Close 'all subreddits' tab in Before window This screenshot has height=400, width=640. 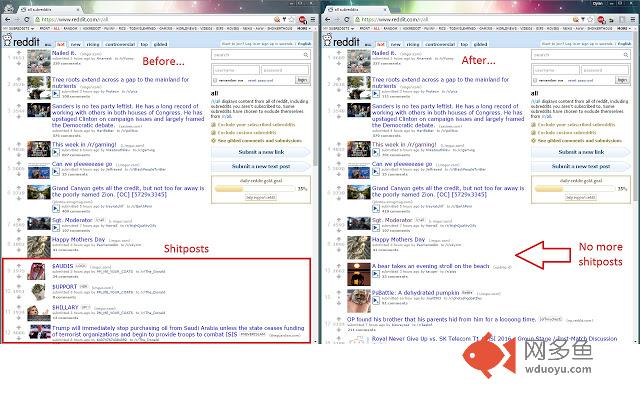(78, 9)
